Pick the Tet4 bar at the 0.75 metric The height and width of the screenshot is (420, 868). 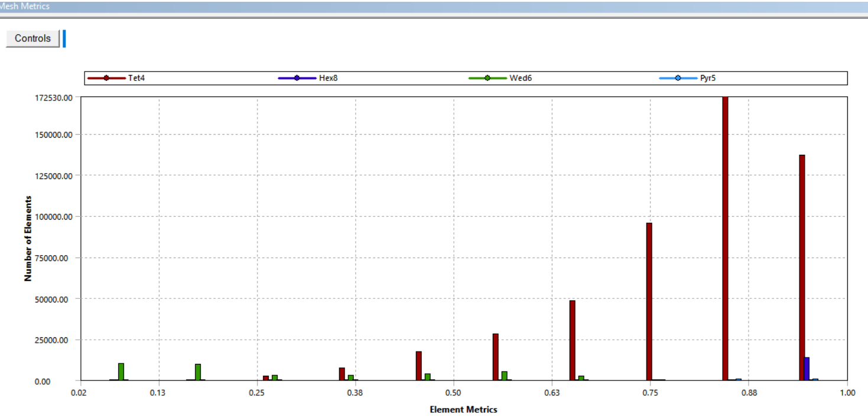[x=649, y=302]
